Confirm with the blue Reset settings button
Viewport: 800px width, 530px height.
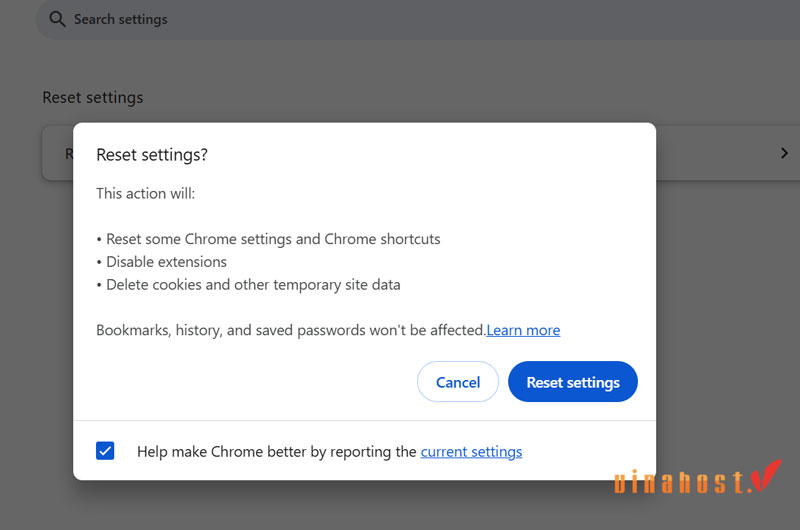coord(573,382)
